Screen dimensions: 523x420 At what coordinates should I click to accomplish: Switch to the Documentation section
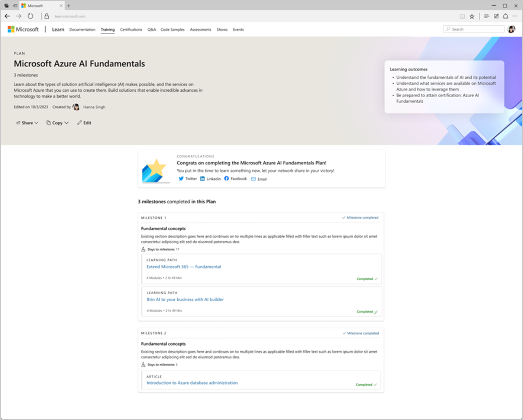[82, 29]
